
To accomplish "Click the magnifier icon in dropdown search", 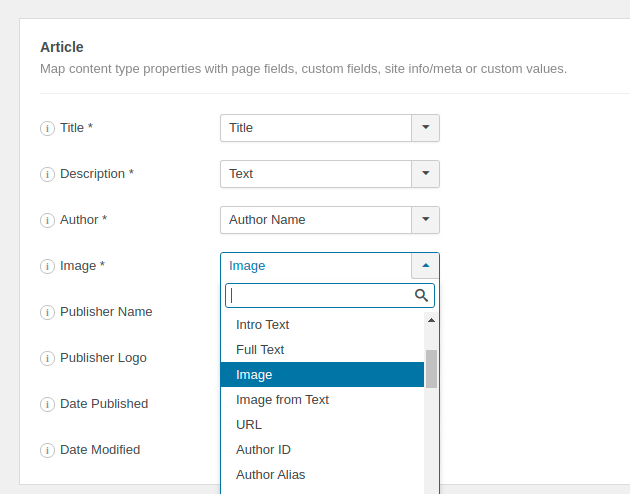I will (421, 295).
